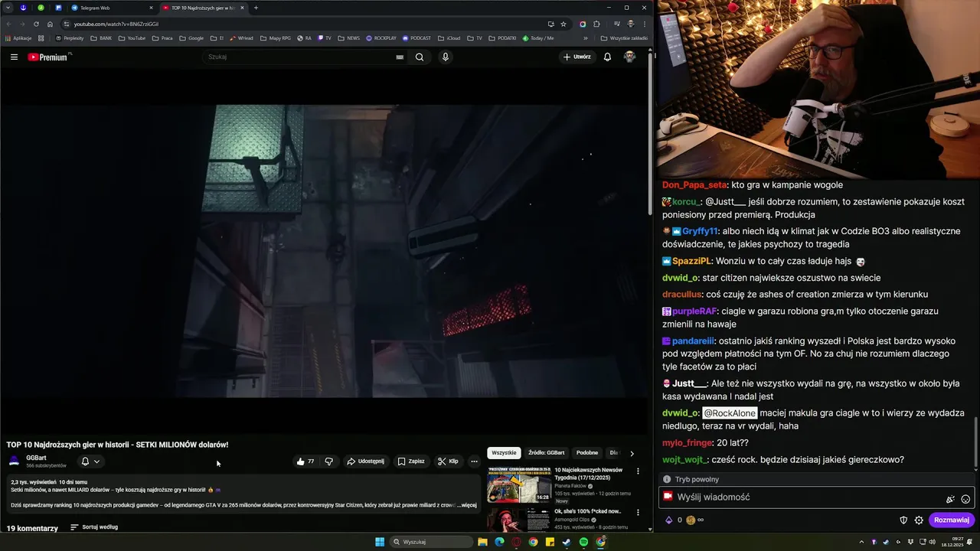Viewport: 980px width, 551px height.
Task: Open Steam from the taskbar
Action: [x=567, y=542]
